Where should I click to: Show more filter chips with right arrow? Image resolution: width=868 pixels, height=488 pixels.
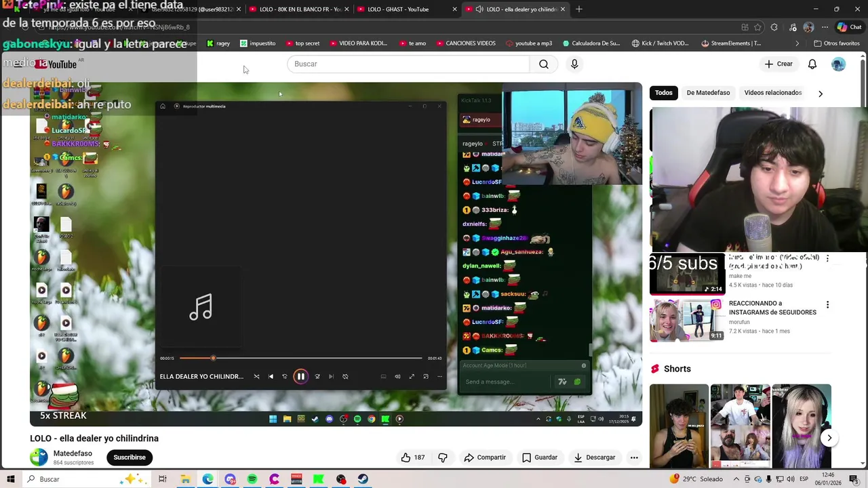point(821,94)
